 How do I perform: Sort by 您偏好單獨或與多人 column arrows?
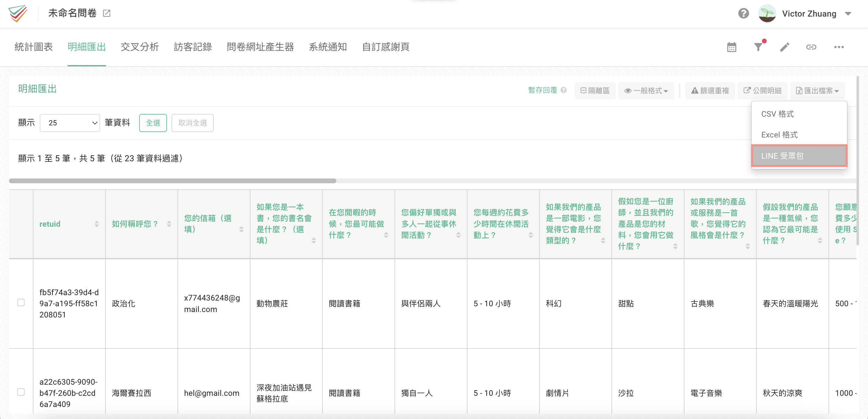[x=458, y=235]
